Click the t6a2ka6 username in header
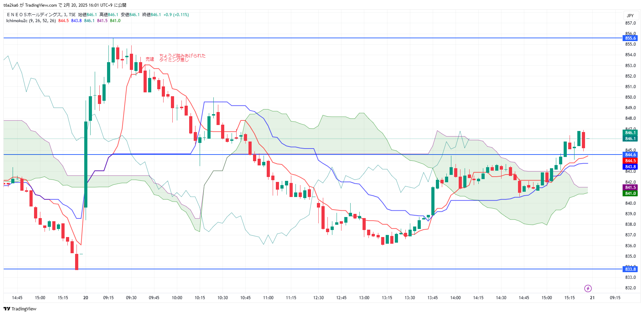 point(11,5)
